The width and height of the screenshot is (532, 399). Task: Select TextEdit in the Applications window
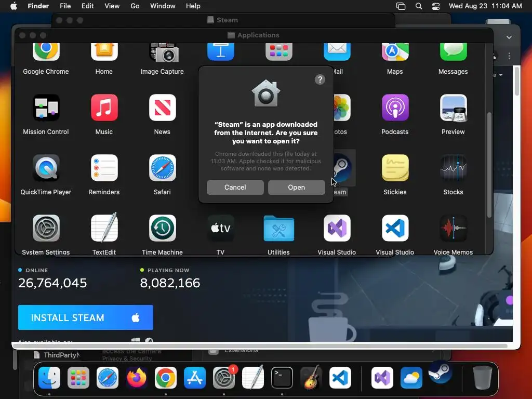point(104,228)
